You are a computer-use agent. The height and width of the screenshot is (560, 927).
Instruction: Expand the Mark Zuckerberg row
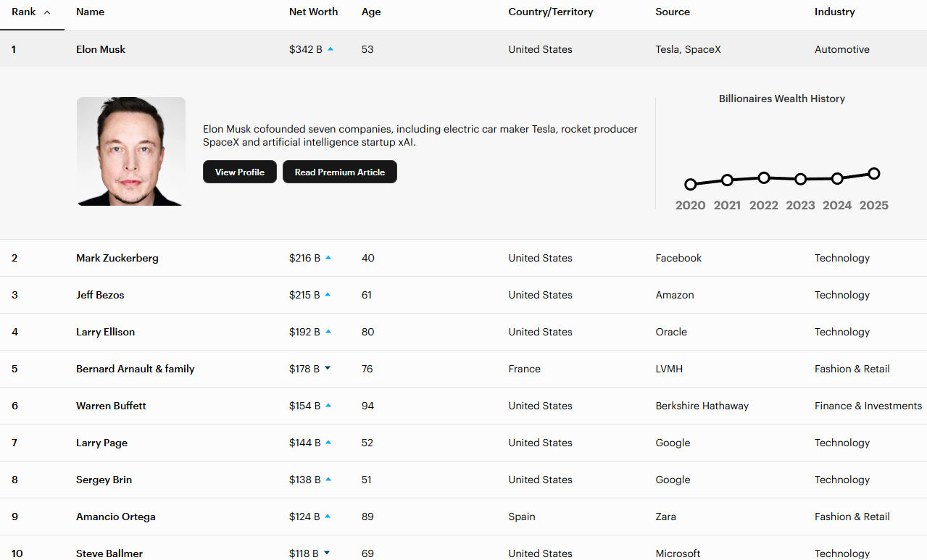(x=463, y=258)
